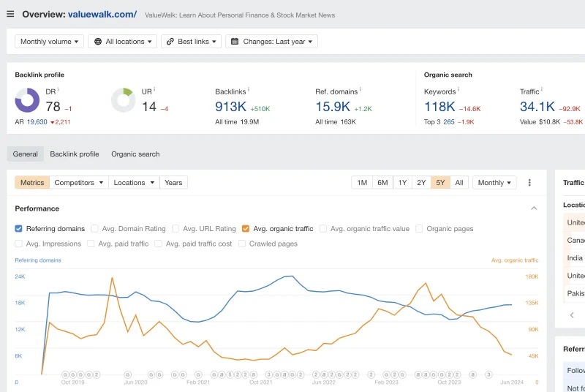Enable the Avg. paid traffic checkbox
This screenshot has height=392, width=585.
pos(91,244)
